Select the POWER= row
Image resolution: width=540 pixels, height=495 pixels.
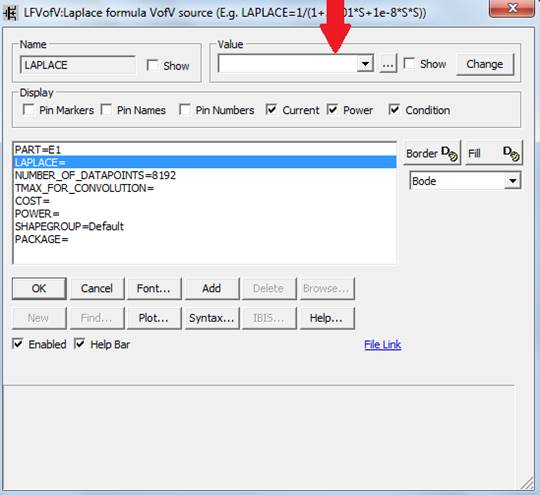(x=205, y=213)
